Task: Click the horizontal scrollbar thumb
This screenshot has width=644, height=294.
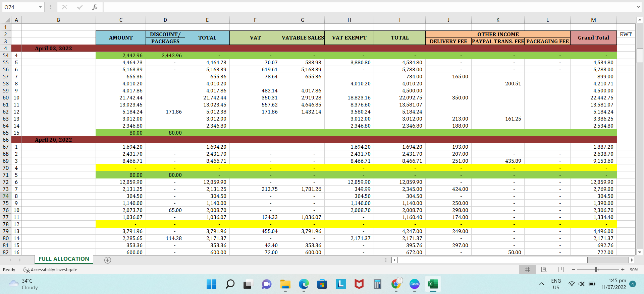Action: (x=493, y=260)
